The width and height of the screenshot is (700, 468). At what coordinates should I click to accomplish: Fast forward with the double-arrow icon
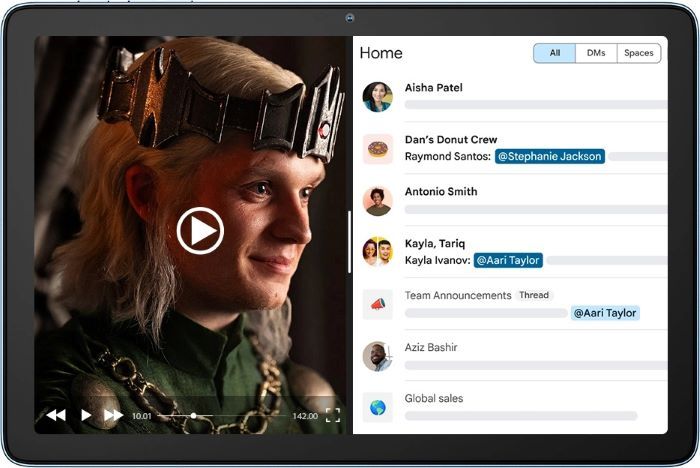[113, 415]
